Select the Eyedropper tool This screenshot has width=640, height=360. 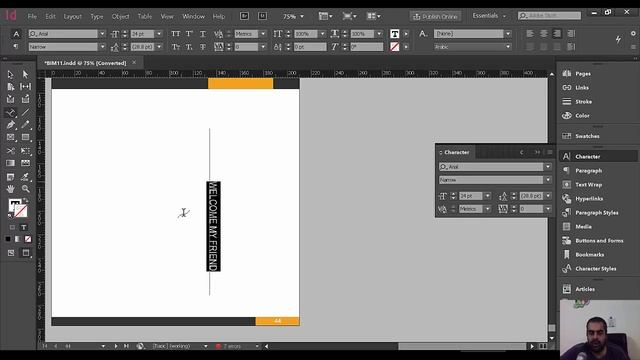pyautogui.click(x=25, y=176)
